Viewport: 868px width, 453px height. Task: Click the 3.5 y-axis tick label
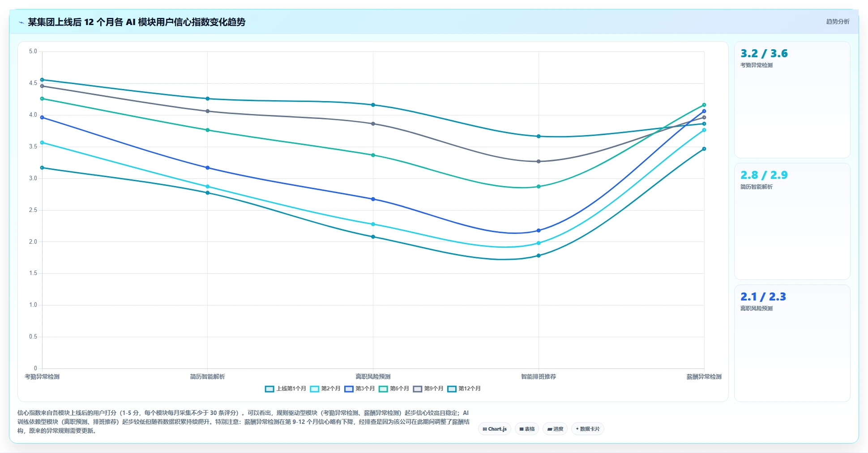pos(33,147)
